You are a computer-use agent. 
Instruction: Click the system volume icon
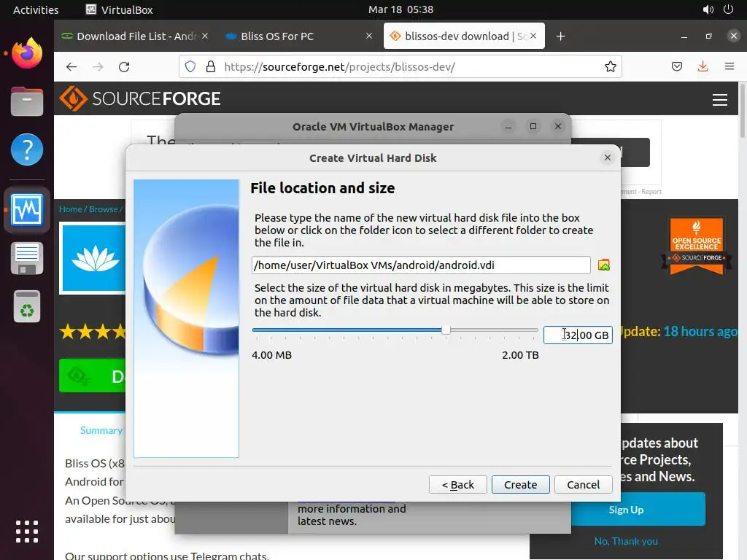pos(708,9)
